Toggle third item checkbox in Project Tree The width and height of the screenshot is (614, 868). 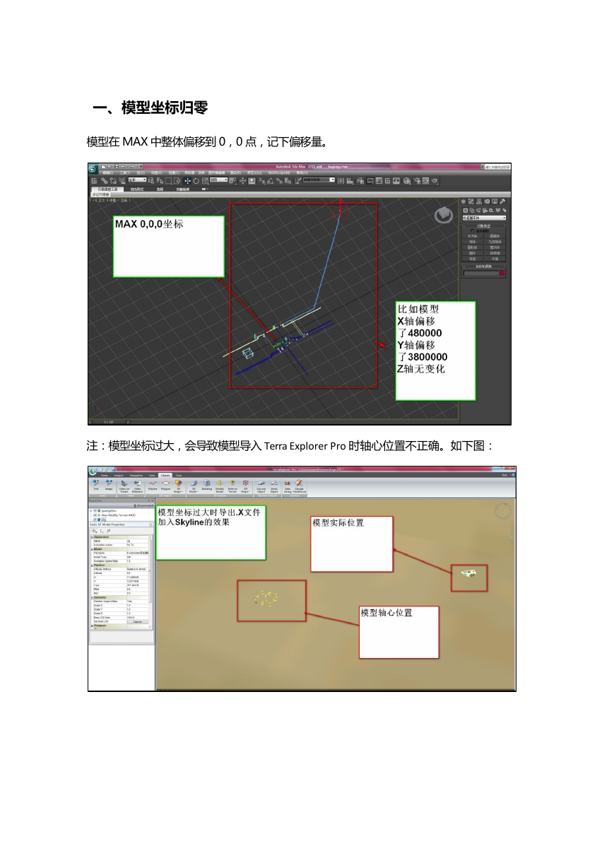click(95, 520)
